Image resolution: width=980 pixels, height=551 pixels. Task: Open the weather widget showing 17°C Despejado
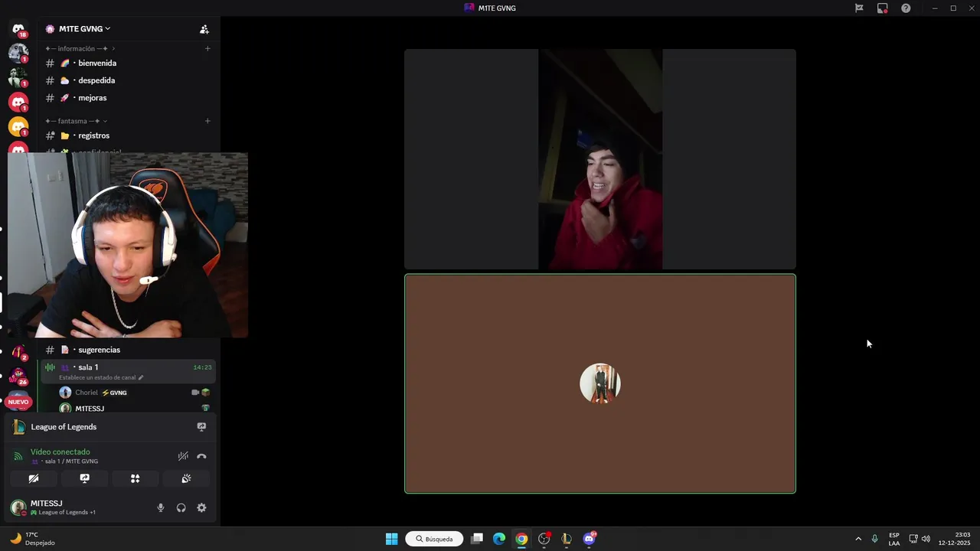coord(32,539)
